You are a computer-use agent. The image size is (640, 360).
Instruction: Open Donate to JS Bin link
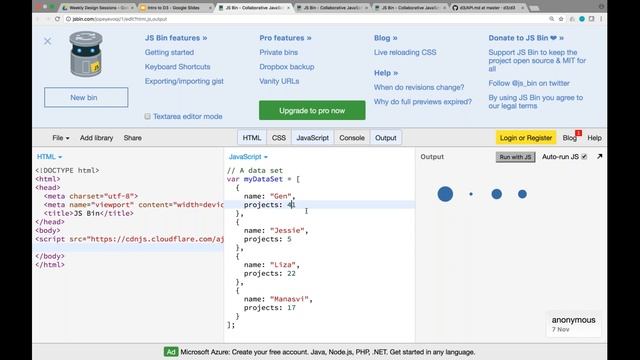coord(526,38)
